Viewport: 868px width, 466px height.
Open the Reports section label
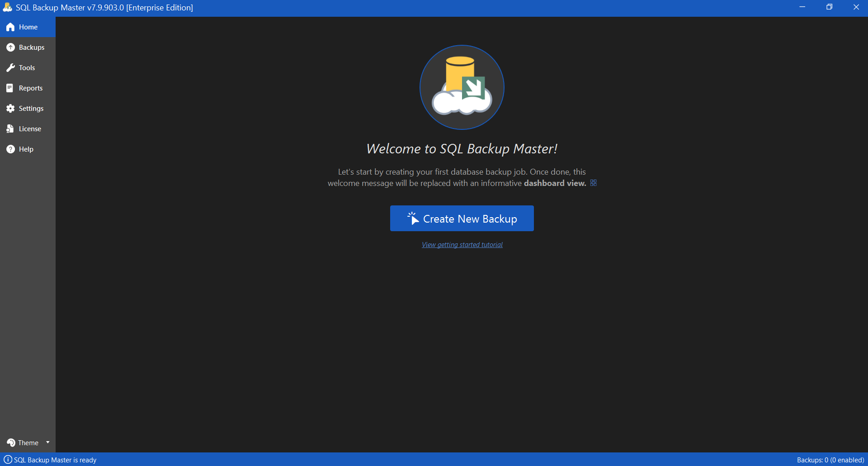(x=31, y=88)
